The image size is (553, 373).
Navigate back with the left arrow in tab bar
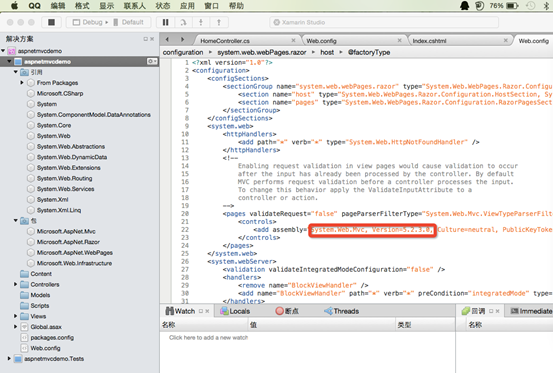coord(168,39)
